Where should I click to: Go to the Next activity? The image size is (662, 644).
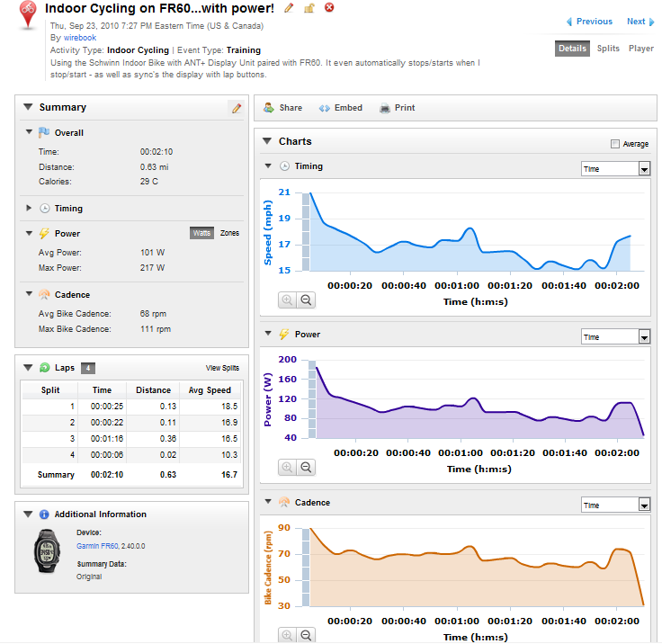point(640,22)
